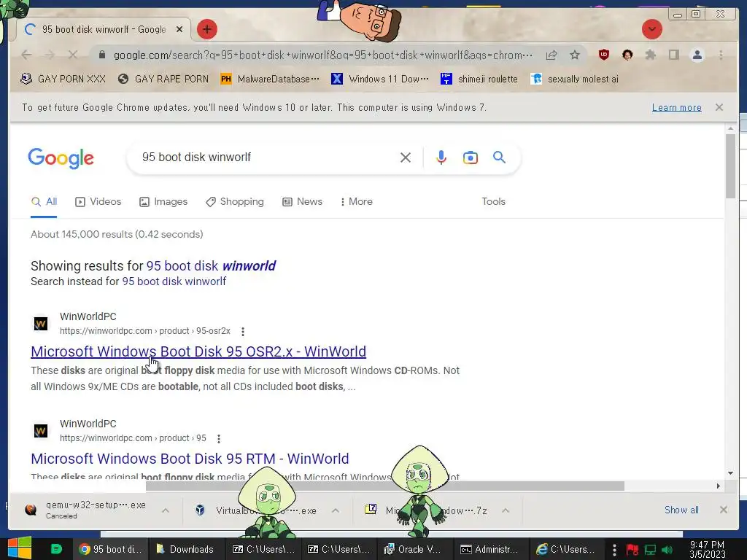Switch to the News results tab
Viewport: 747px width, 560px height.
(x=303, y=202)
